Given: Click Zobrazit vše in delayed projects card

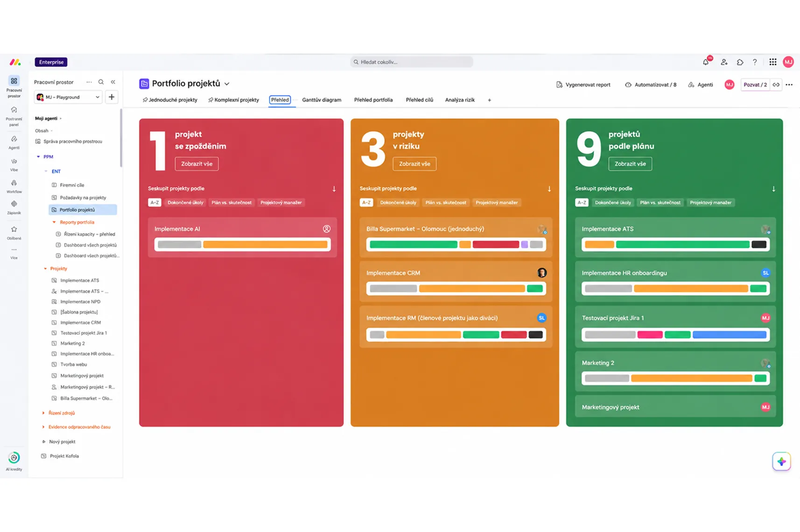Looking at the screenshot, I should (196, 164).
